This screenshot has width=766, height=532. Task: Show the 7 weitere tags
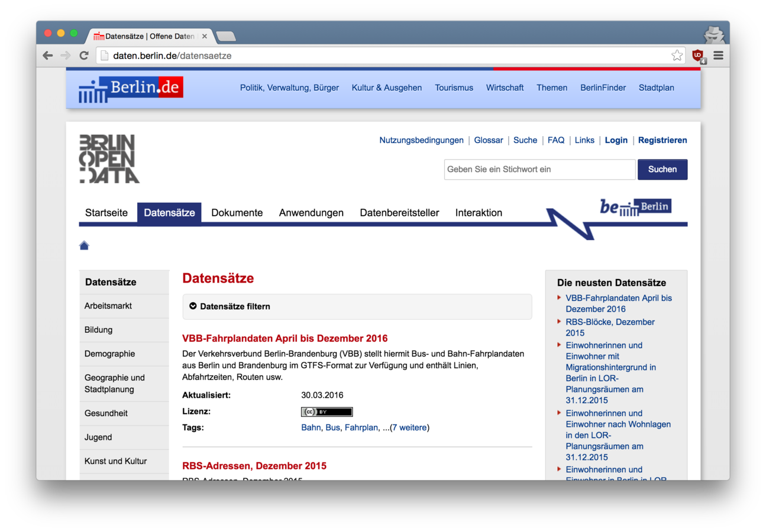pyautogui.click(x=410, y=428)
